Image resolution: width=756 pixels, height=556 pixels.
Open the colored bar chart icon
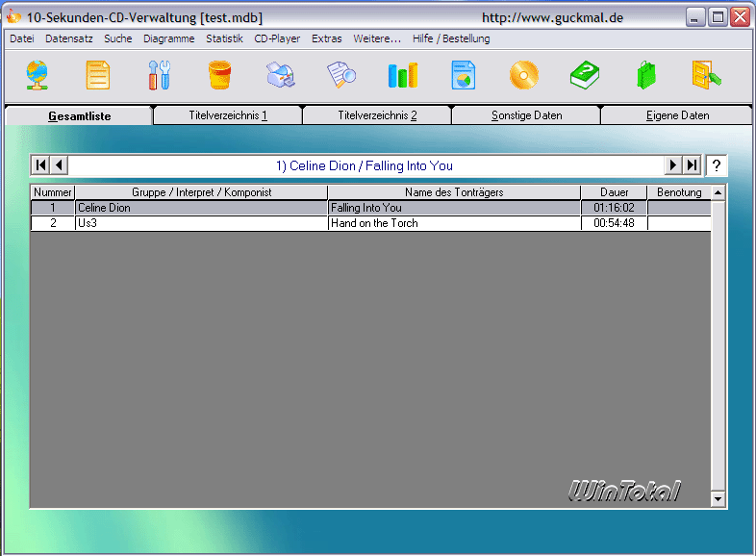(403, 75)
